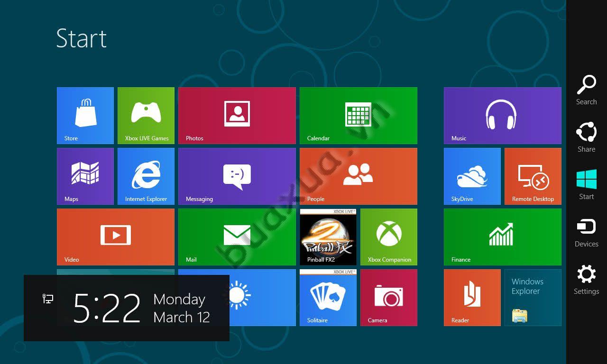Open the Messaging tile
The image size is (607, 364).
(x=237, y=176)
